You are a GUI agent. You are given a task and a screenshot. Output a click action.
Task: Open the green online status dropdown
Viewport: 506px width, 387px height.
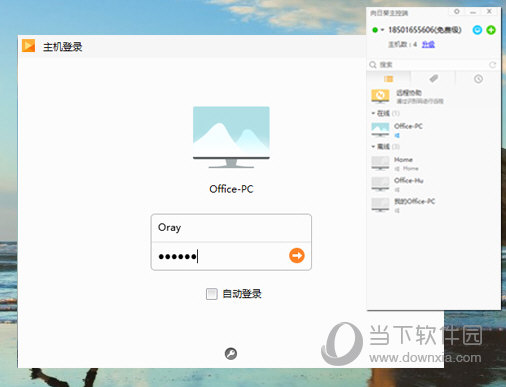(378, 30)
